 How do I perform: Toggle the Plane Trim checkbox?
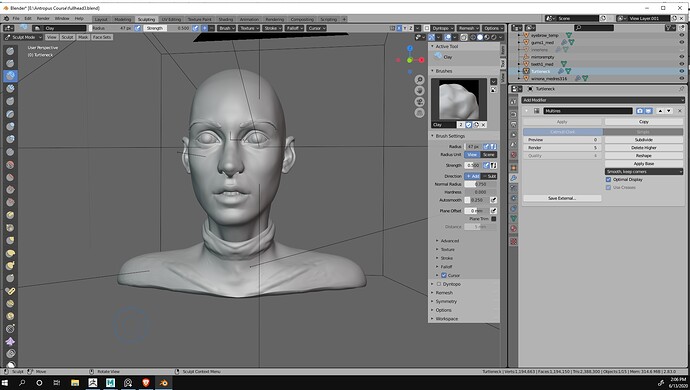click(493, 219)
